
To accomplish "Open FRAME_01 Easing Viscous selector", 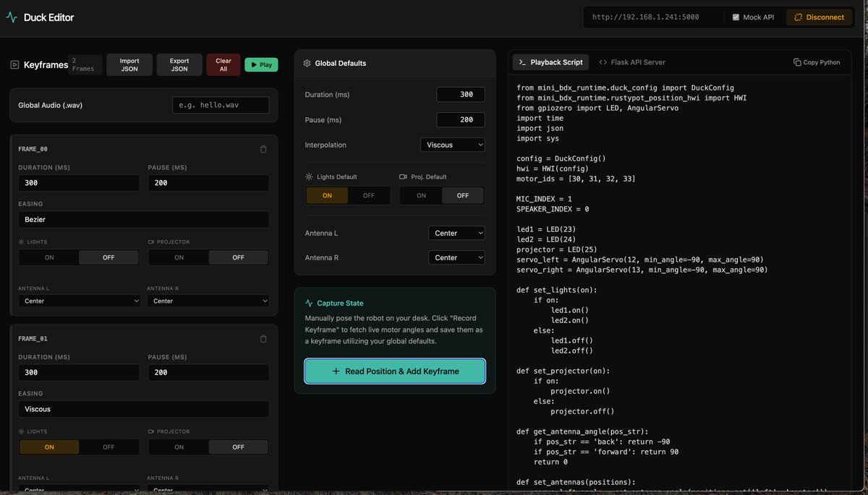I will [144, 409].
